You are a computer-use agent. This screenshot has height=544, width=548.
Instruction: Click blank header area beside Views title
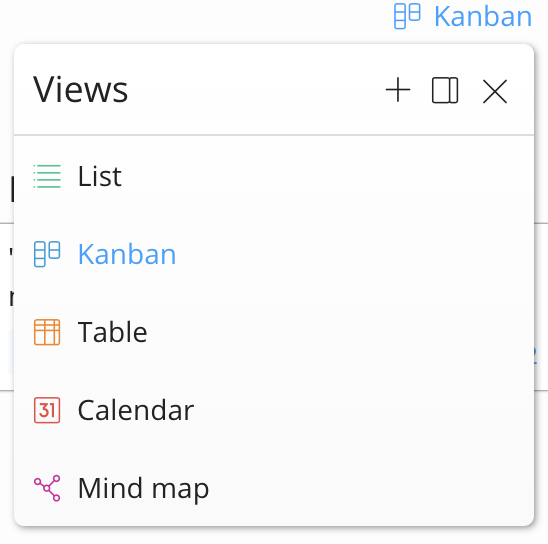point(255,90)
